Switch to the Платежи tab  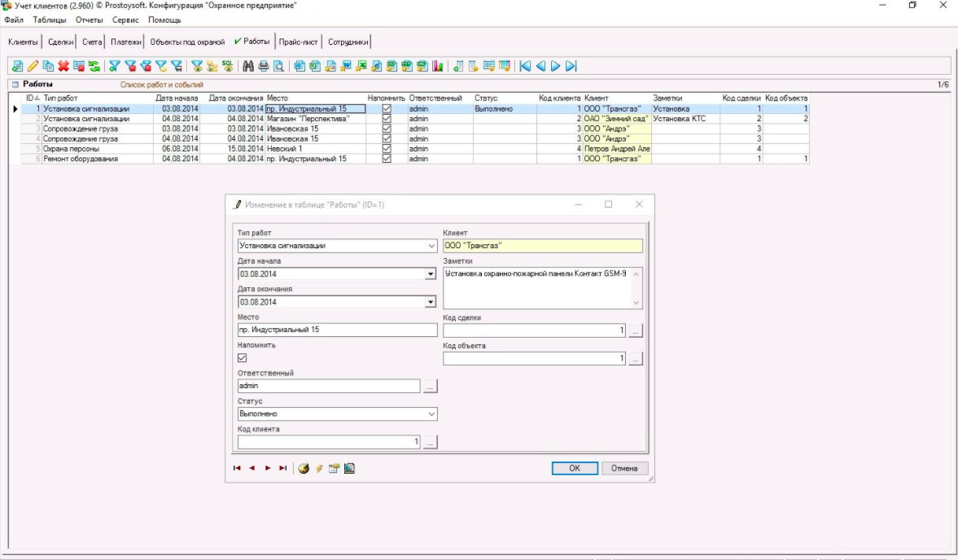pyautogui.click(x=126, y=42)
